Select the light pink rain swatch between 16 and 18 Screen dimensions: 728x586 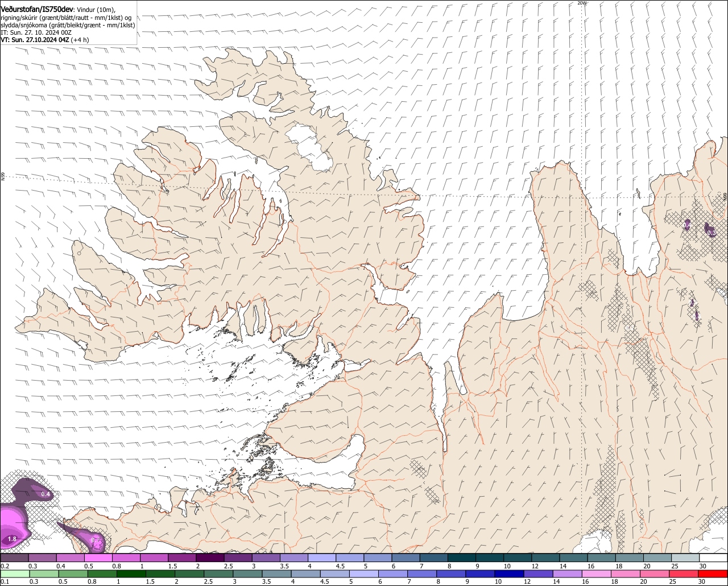pos(597,573)
